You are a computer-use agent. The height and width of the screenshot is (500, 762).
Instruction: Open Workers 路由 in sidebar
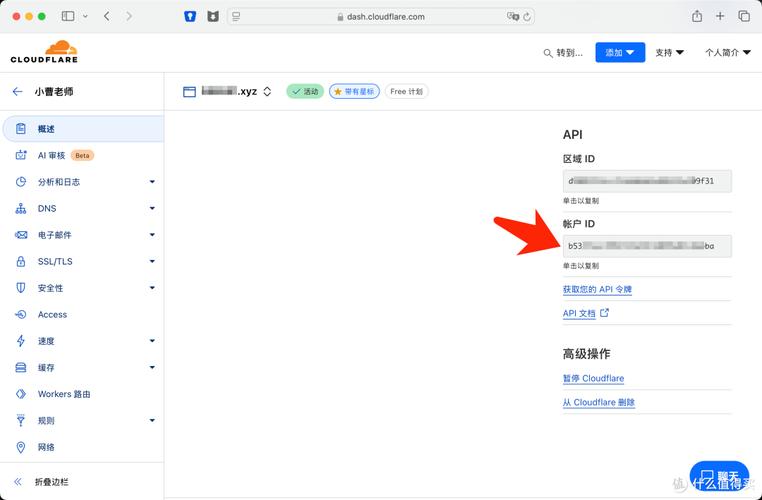point(64,394)
